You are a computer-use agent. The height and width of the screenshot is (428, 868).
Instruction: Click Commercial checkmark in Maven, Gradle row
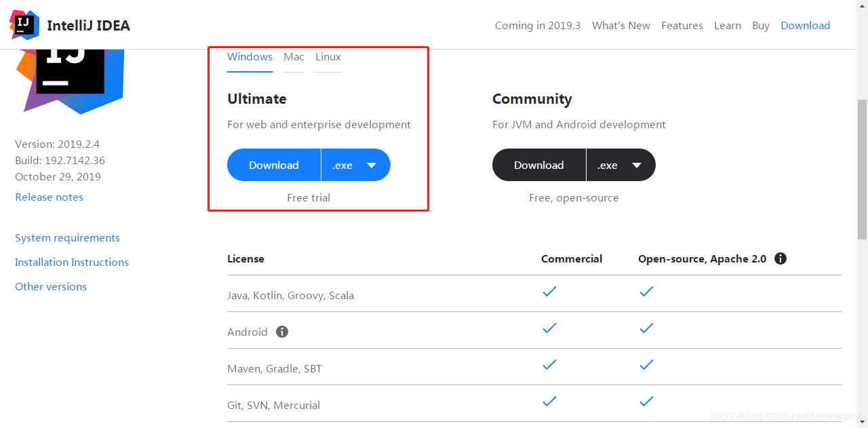pyautogui.click(x=549, y=365)
